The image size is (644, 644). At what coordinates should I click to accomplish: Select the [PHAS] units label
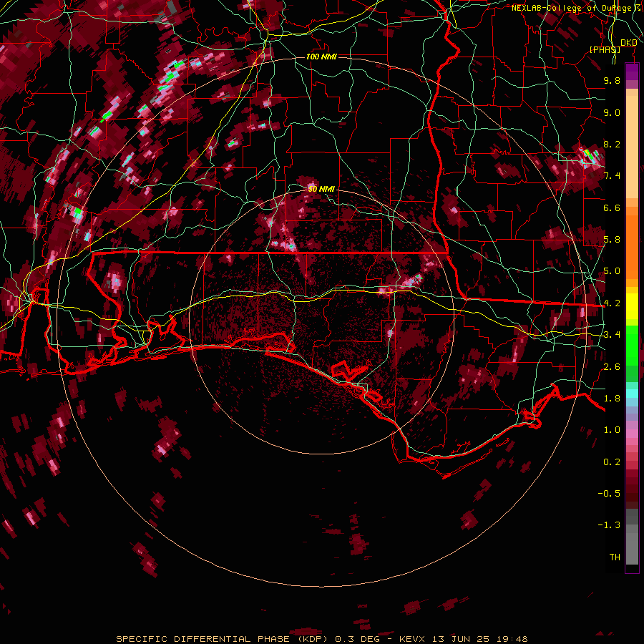coord(605,49)
